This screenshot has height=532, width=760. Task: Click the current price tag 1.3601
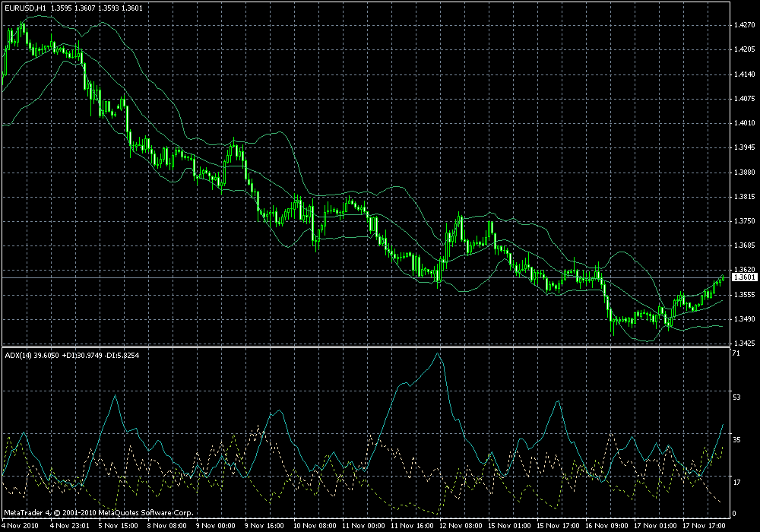click(745, 277)
